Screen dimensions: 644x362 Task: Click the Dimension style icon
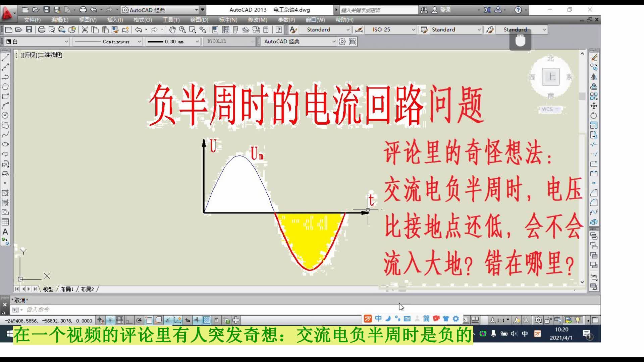point(359,29)
